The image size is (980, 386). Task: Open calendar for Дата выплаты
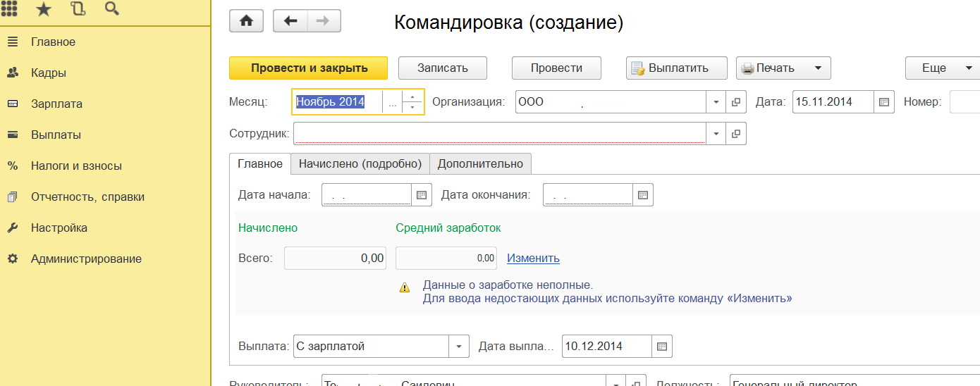pos(662,346)
